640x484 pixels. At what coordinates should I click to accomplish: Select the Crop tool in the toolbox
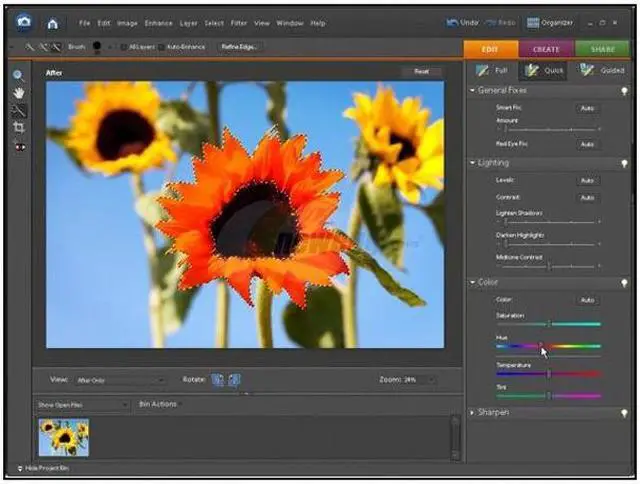(19, 128)
